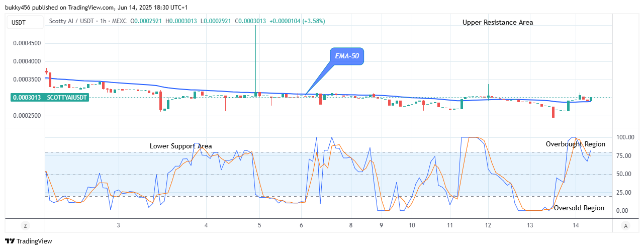Click the EMA-50 callout label
The height and width of the screenshot is (250, 644).
tap(346, 57)
